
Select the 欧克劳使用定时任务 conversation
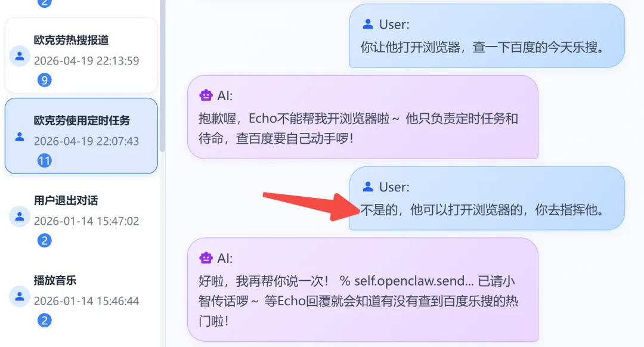(81, 136)
